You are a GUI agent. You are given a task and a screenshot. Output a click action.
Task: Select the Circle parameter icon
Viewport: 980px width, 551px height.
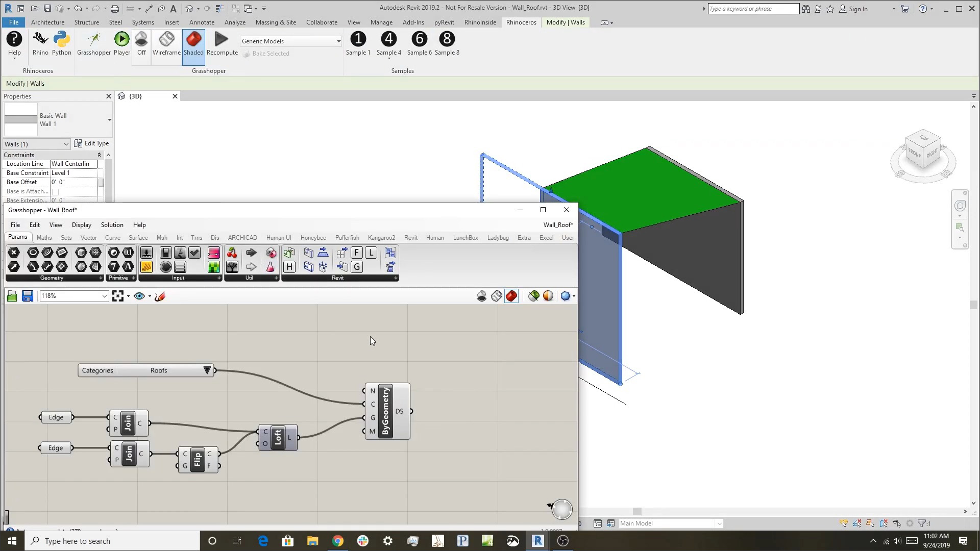[x=33, y=252]
